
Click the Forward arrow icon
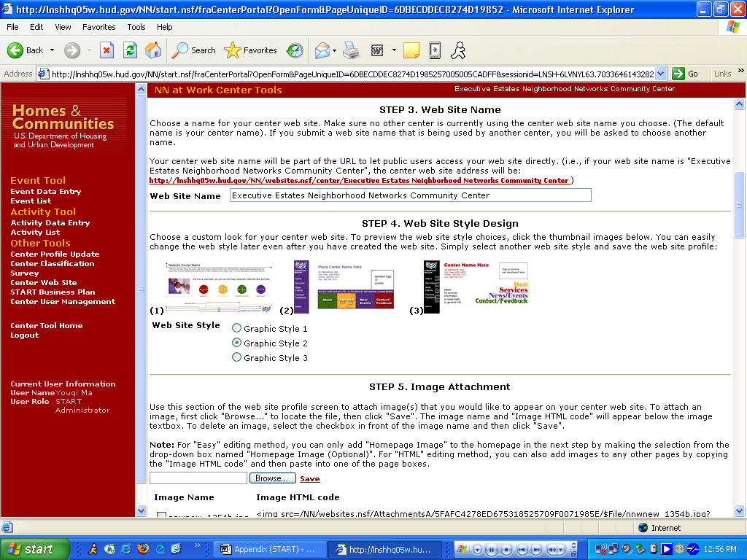pyautogui.click(x=72, y=50)
